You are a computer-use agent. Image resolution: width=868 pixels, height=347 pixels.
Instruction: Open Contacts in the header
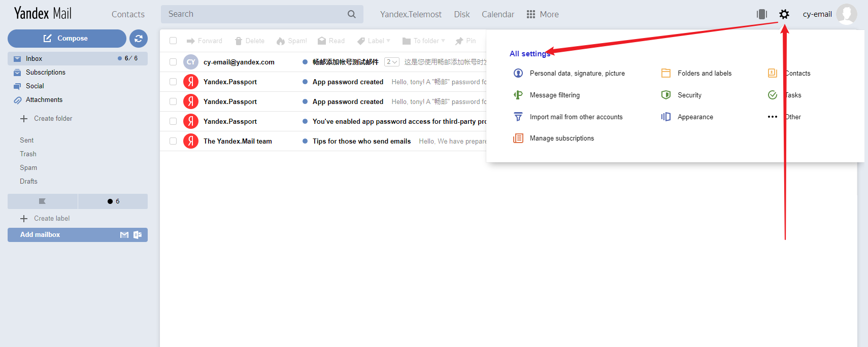point(128,14)
